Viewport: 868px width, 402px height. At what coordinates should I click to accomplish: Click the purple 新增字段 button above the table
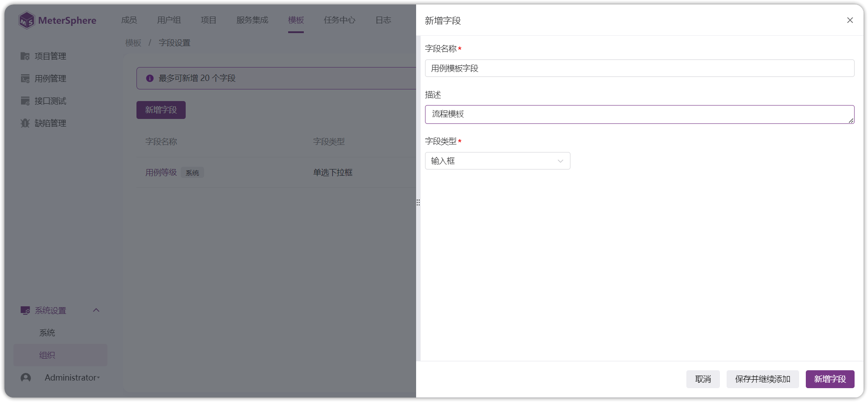pos(161,110)
